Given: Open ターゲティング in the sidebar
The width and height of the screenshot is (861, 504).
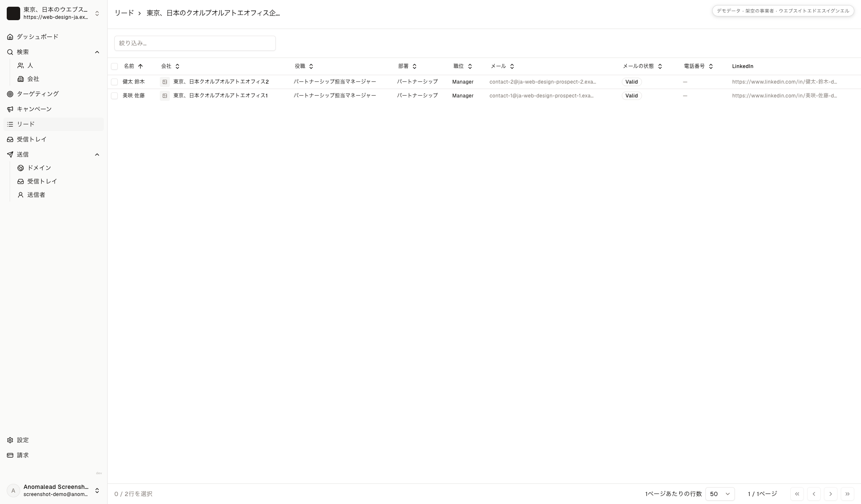Looking at the screenshot, I should (53, 94).
